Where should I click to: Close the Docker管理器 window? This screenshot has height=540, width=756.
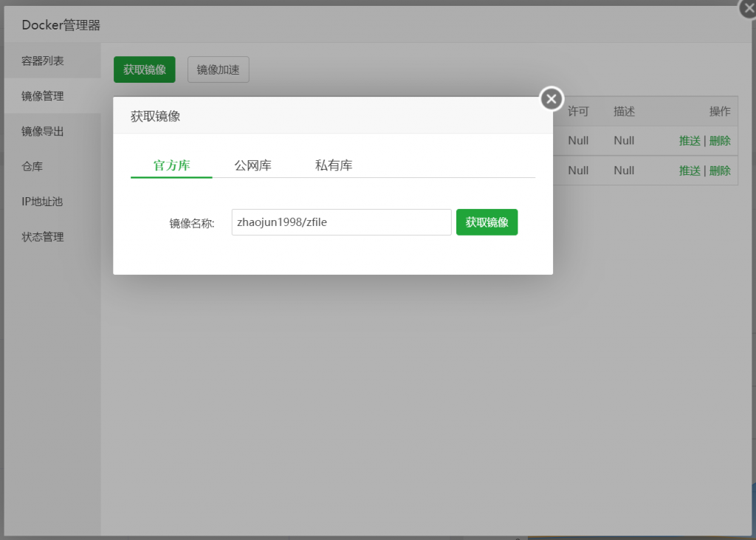point(748,8)
